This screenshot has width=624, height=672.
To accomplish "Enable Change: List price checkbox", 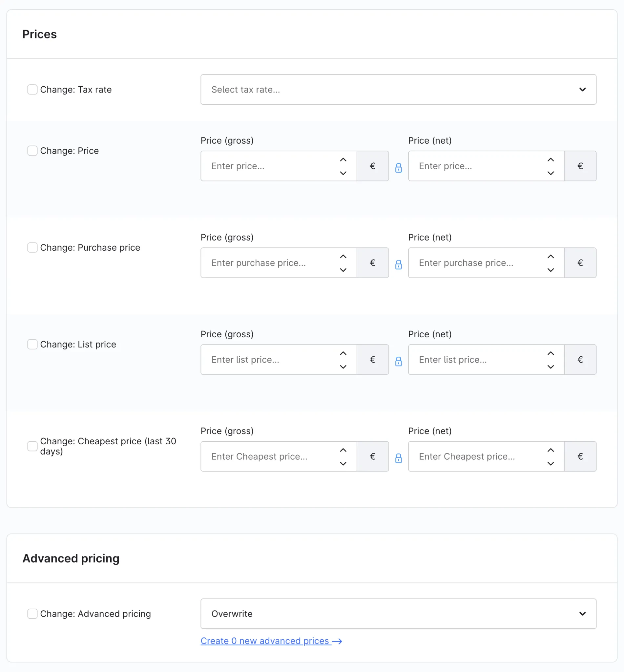I will pos(32,344).
